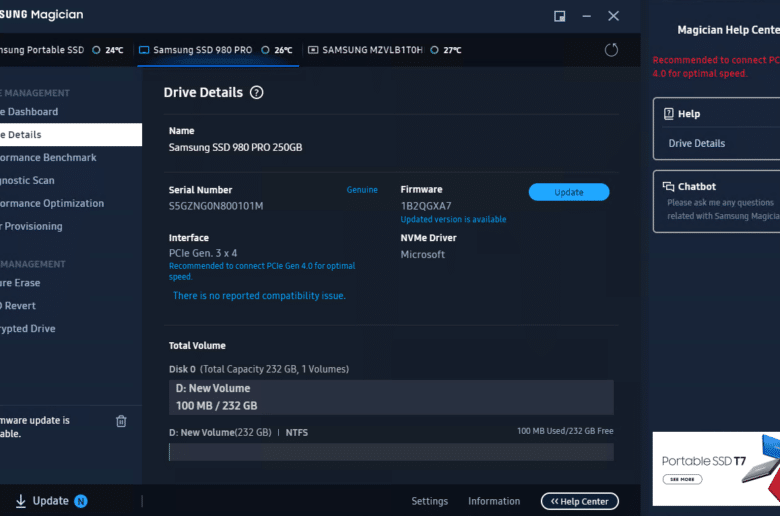Click the compact-view window icon in title bar
This screenshot has width=780, height=516.
click(560, 16)
